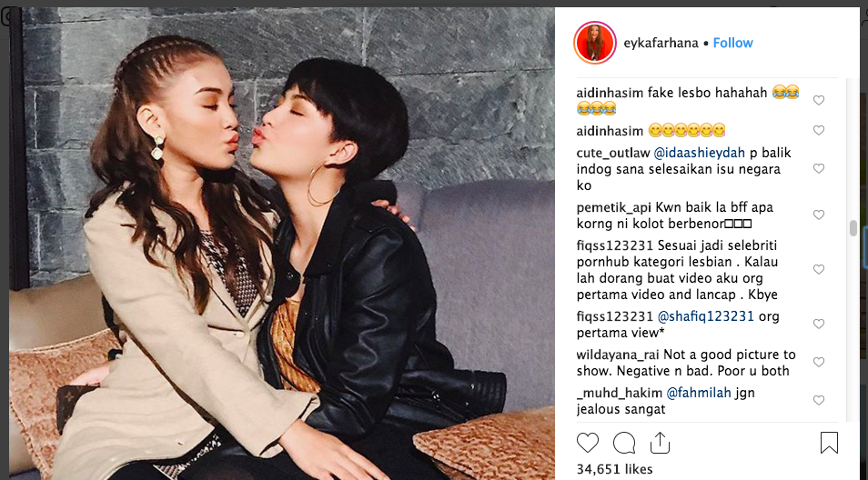Open the @idaashieydah mention

tap(699, 153)
